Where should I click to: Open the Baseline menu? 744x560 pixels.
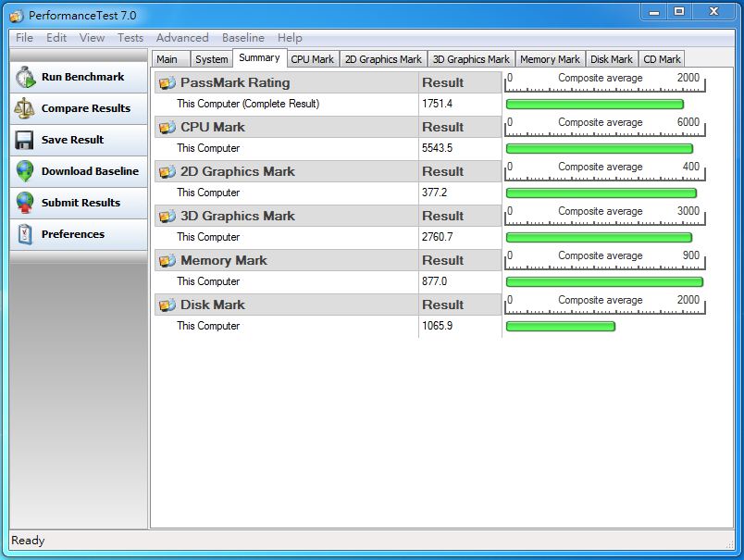(242, 38)
